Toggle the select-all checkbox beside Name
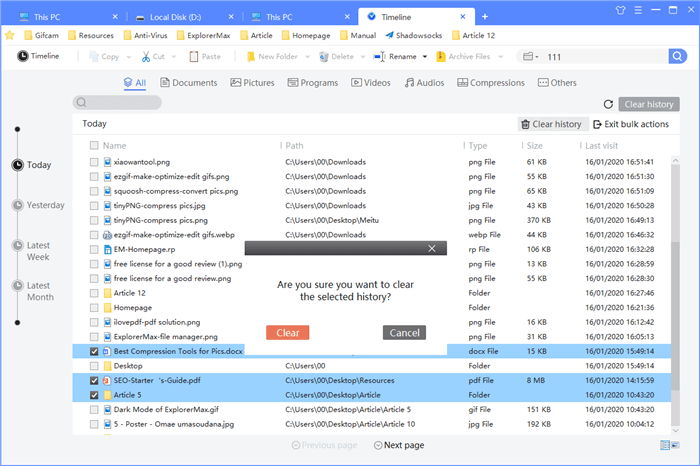The image size is (700, 466). (x=94, y=145)
